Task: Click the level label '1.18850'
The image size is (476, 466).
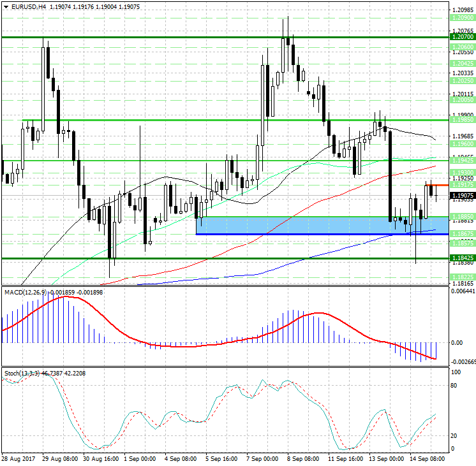Action: [x=463, y=217]
